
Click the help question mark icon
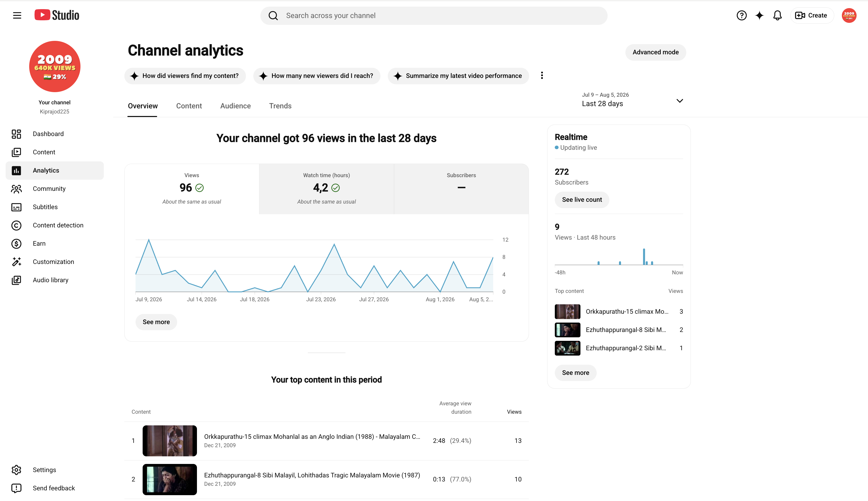pos(741,15)
